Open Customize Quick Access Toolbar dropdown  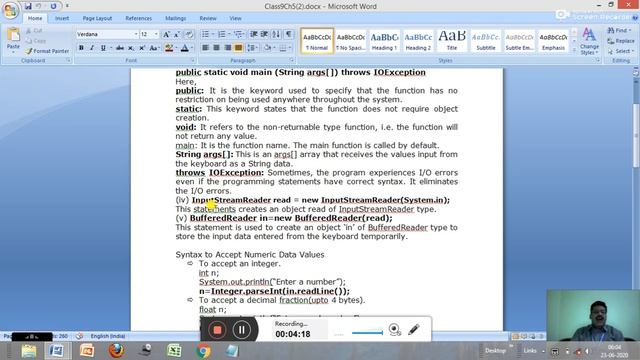(67, 6)
